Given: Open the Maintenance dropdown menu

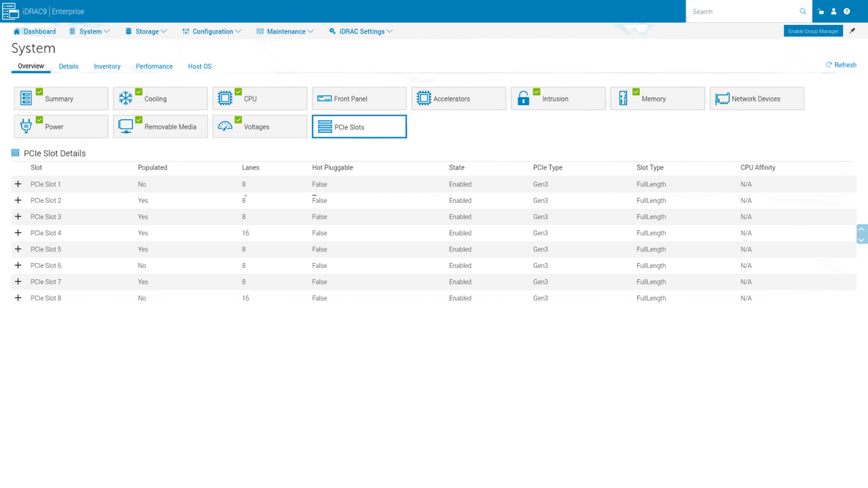Looking at the screenshot, I should pyautogui.click(x=285, y=31).
